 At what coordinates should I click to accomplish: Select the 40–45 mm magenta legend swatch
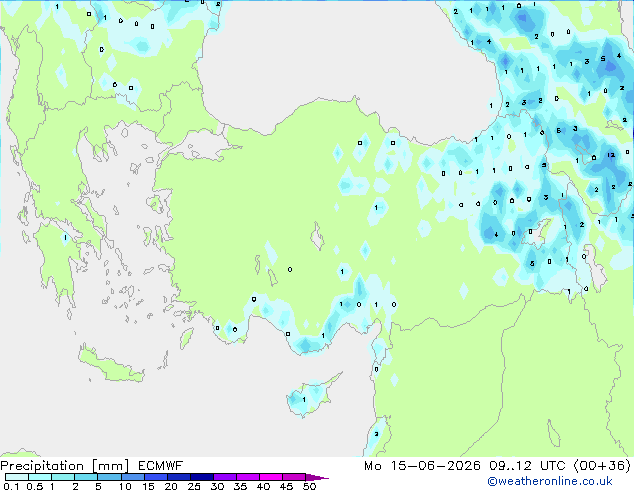[x=271, y=477]
